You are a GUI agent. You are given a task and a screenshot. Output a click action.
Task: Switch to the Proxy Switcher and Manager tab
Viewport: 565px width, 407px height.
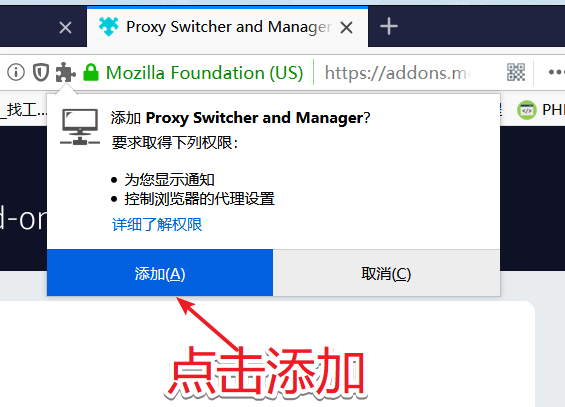[227, 27]
